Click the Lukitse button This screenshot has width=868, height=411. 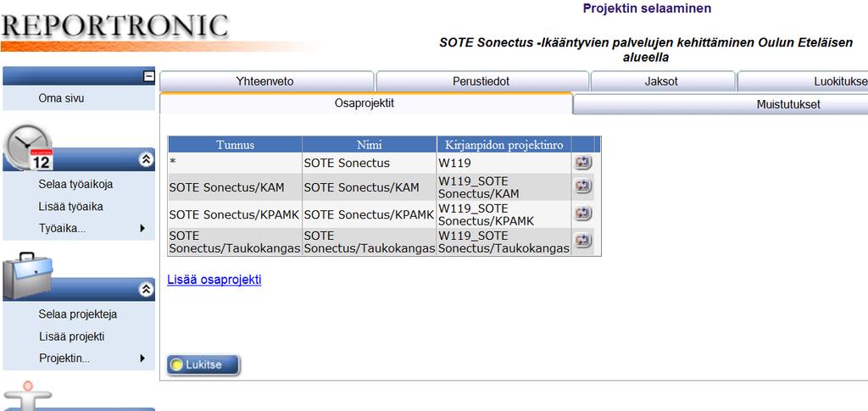[x=203, y=365]
